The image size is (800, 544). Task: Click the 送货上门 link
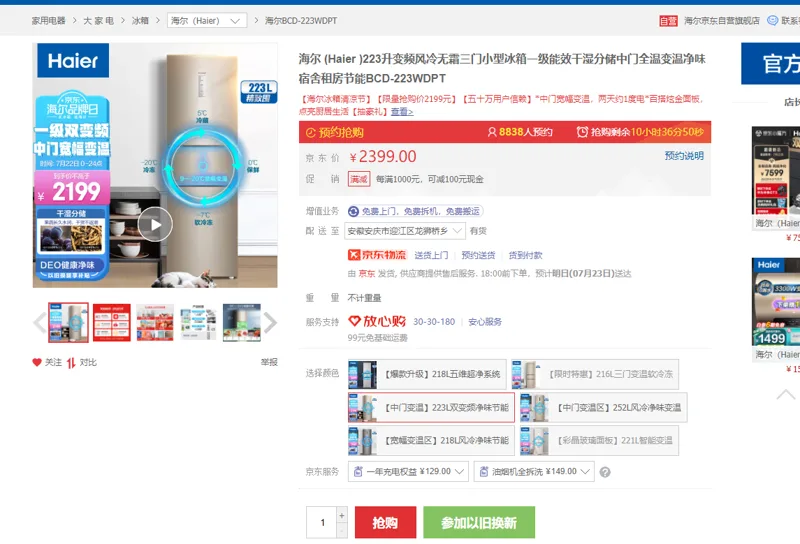tap(431, 255)
